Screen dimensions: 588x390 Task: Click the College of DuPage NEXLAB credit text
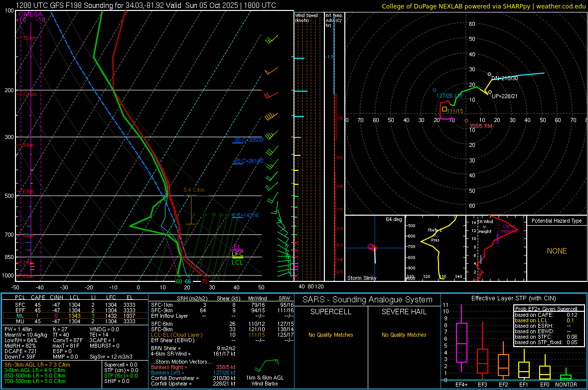coord(483,6)
